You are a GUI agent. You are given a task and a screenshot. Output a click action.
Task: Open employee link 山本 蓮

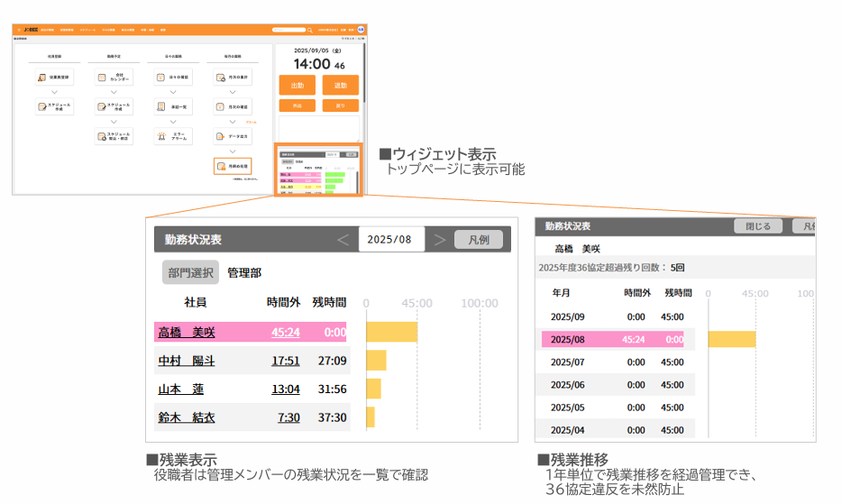tap(181, 389)
